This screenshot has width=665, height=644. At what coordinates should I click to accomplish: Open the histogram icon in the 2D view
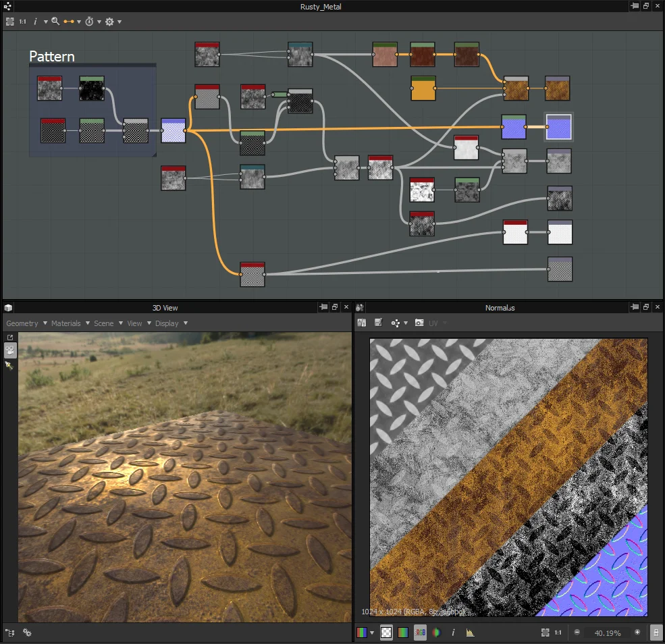click(470, 633)
